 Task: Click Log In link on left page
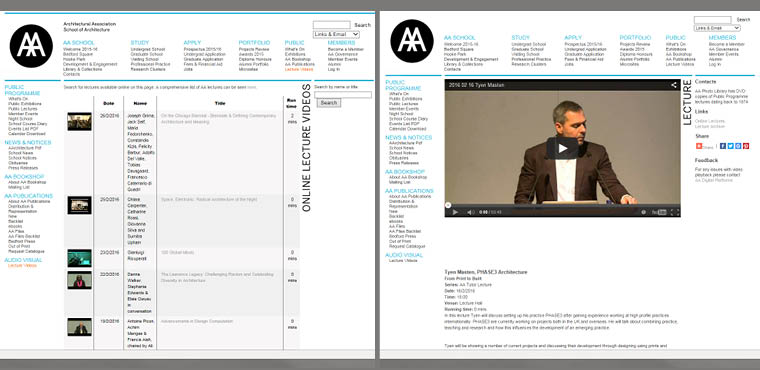point(334,69)
